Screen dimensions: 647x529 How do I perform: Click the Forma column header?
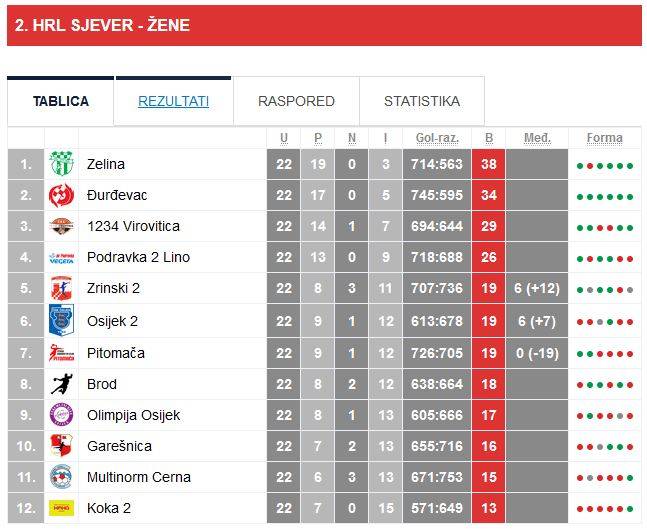click(x=604, y=138)
